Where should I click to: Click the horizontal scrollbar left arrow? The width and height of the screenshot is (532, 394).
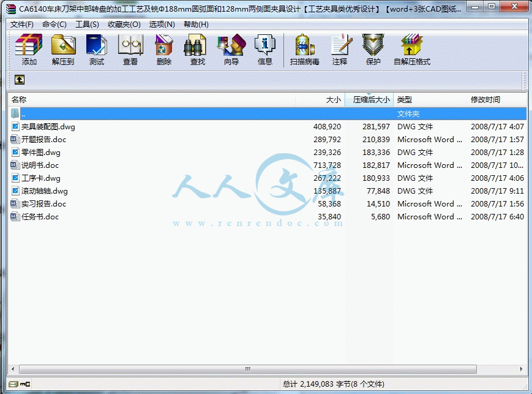click(13, 369)
